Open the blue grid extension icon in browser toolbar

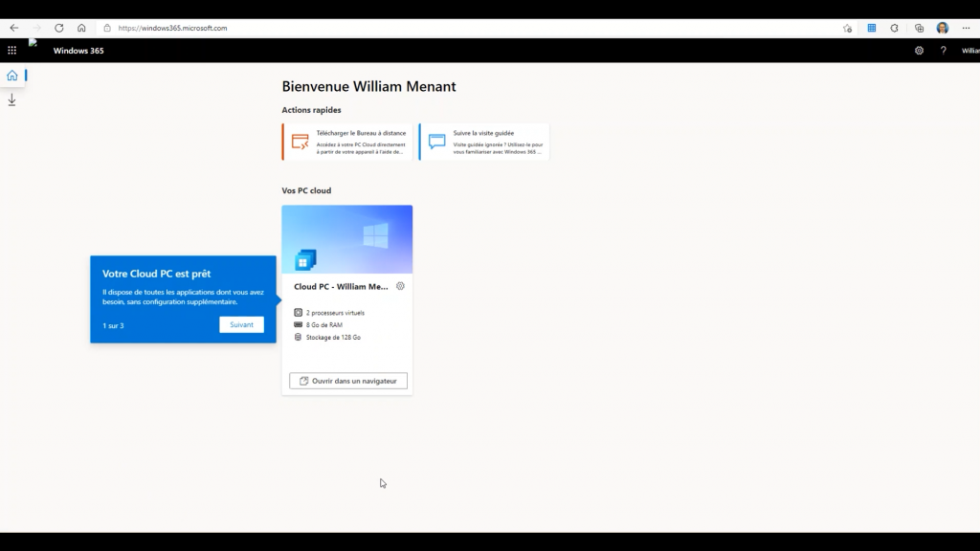click(x=871, y=28)
